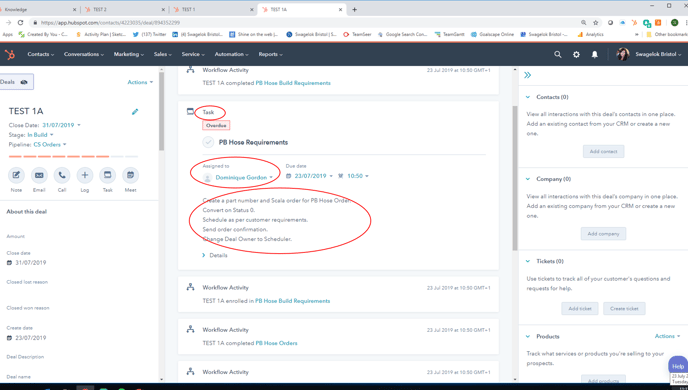
Task: Compose an Email from the deal
Action: click(x=39, y=175)
